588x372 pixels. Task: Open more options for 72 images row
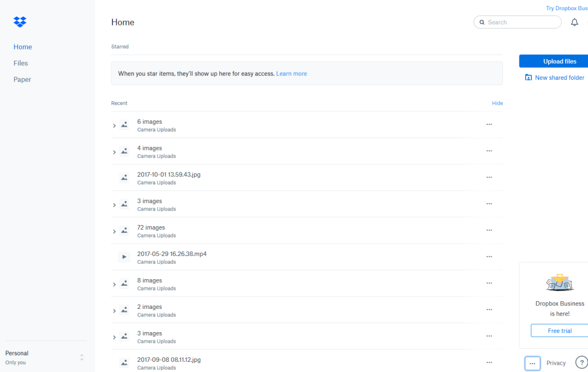(x=489, y=230)
